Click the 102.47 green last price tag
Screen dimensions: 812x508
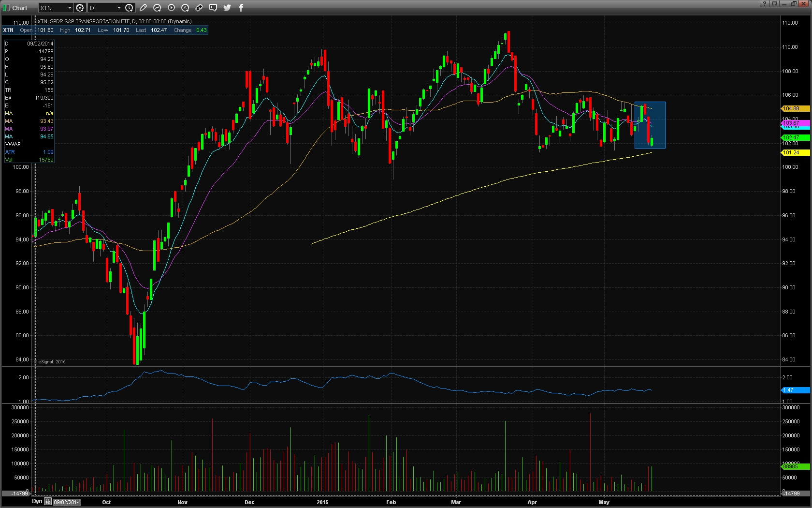click(795, 138)
